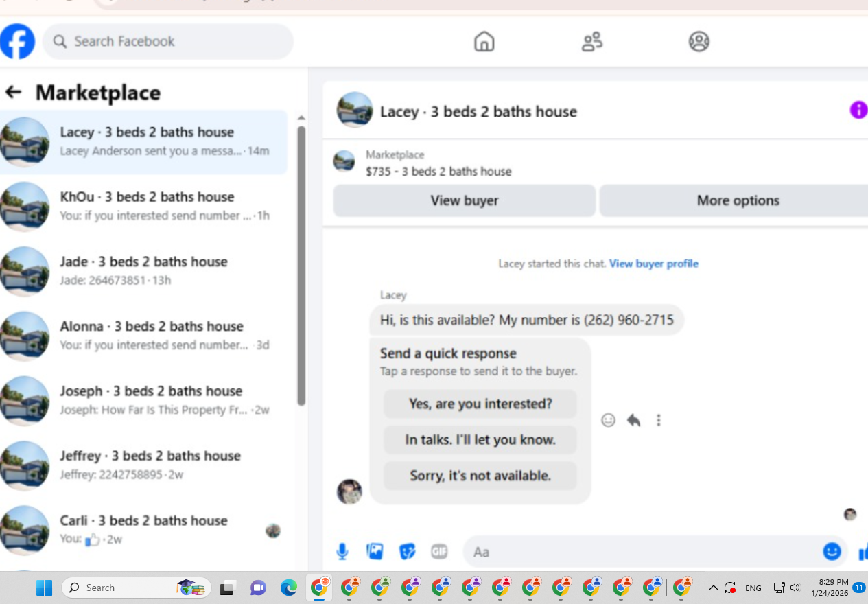The image size is (868, 604).
Task: Send quick response "Yes, are you interested?"
Action: pyautogui.click(x=480, y=404)
